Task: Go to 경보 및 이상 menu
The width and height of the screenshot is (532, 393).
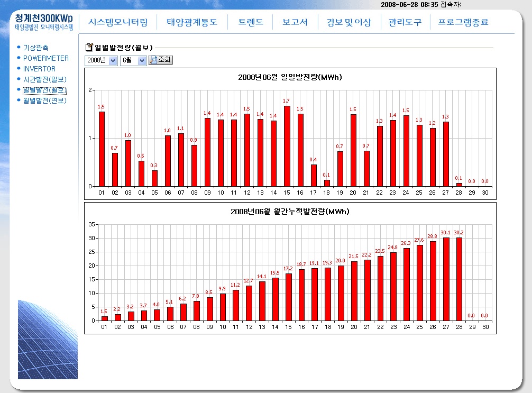Action: coord(348,23)
